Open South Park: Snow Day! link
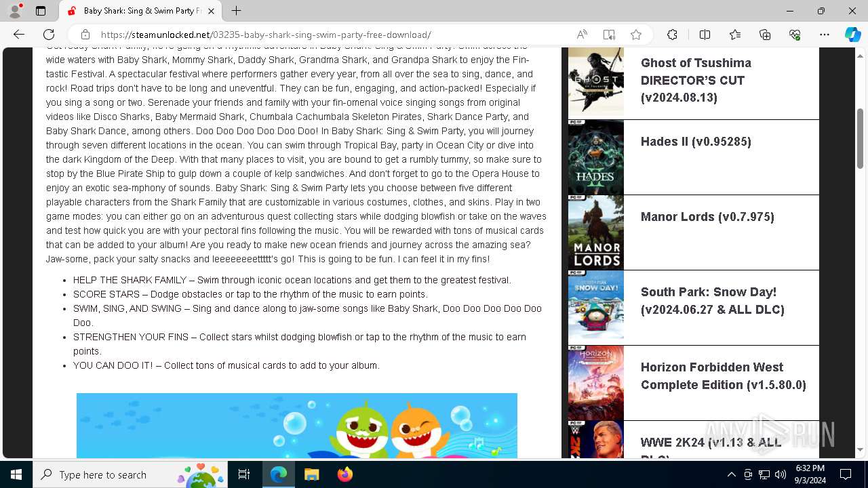This screenshot has width=868, height=488. tap(713, 301)
